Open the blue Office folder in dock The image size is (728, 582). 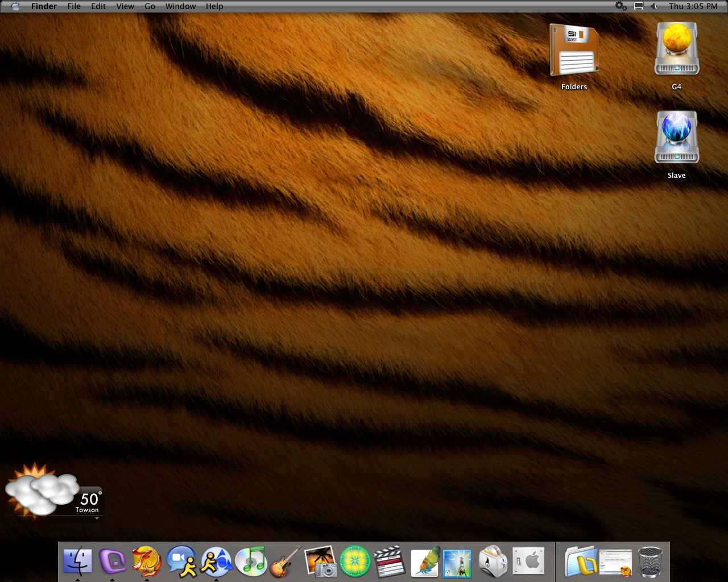(581, 561)
